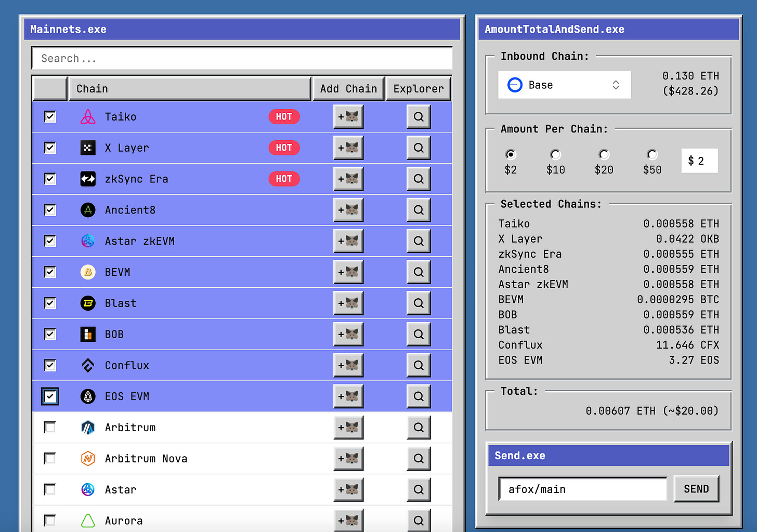Open explorer for Taiko
757x532 pixels.
pos(419,117)
